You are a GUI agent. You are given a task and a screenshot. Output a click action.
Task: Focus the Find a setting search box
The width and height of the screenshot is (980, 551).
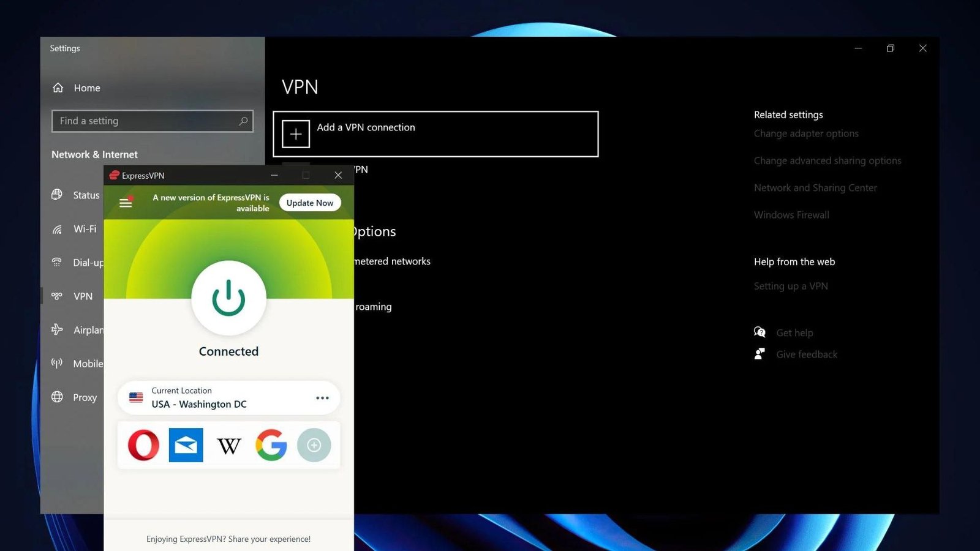pyautogui.click(x=153, y=121)
